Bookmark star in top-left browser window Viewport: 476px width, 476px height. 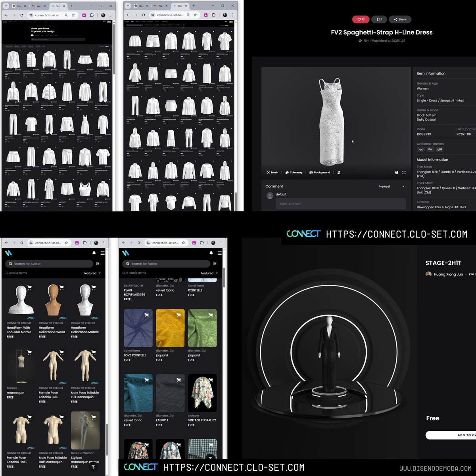[73, 15]
